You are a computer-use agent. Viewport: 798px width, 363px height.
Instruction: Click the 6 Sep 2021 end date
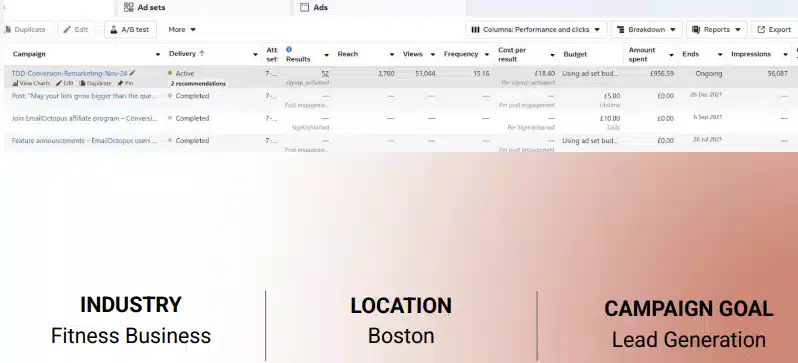708,117
